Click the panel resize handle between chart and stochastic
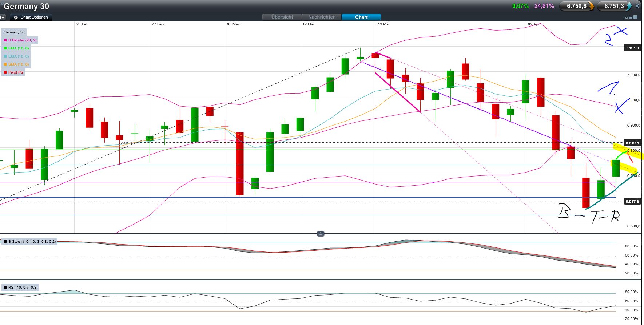Image resolution: width=644 pixels, height=325 pixels. point(321,234)
